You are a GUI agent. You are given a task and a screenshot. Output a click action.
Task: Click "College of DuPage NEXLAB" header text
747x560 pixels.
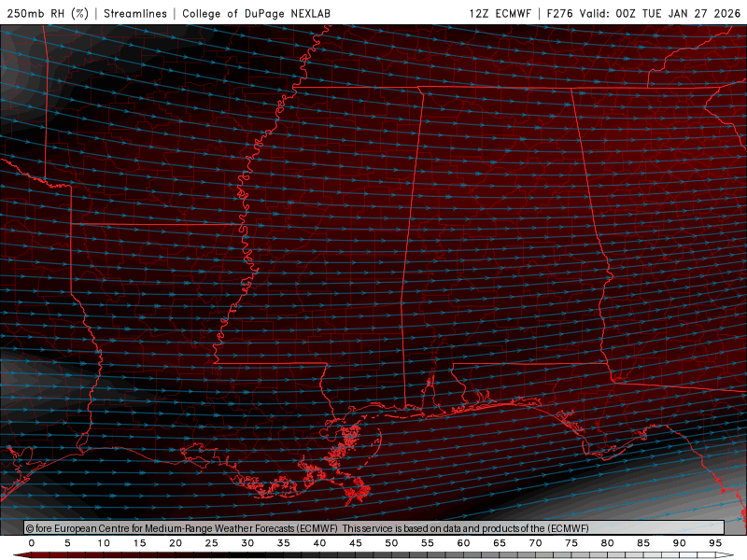coord(256,13)
